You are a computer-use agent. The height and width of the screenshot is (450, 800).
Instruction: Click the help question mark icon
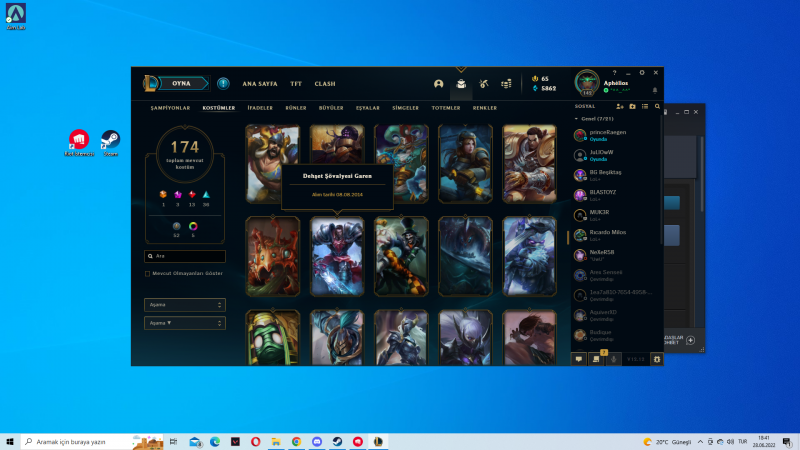[x=614, y=73]
